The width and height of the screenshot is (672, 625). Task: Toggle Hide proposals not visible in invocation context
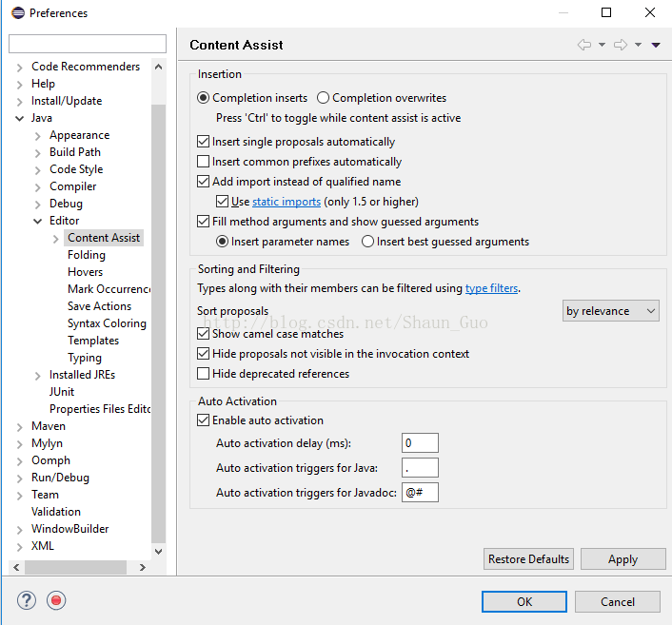(x=203, y=354)
